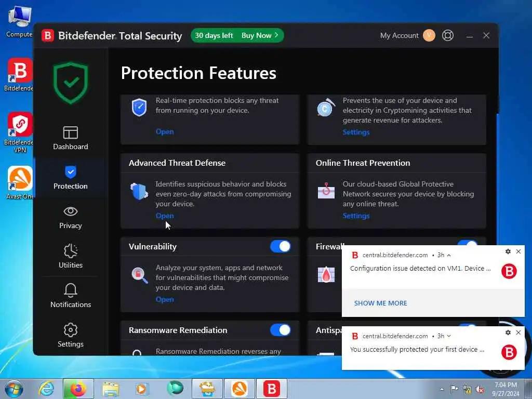Screen dimensions: 532x399
Task: Go to Privacy section
Action: (x=70, y=218)
